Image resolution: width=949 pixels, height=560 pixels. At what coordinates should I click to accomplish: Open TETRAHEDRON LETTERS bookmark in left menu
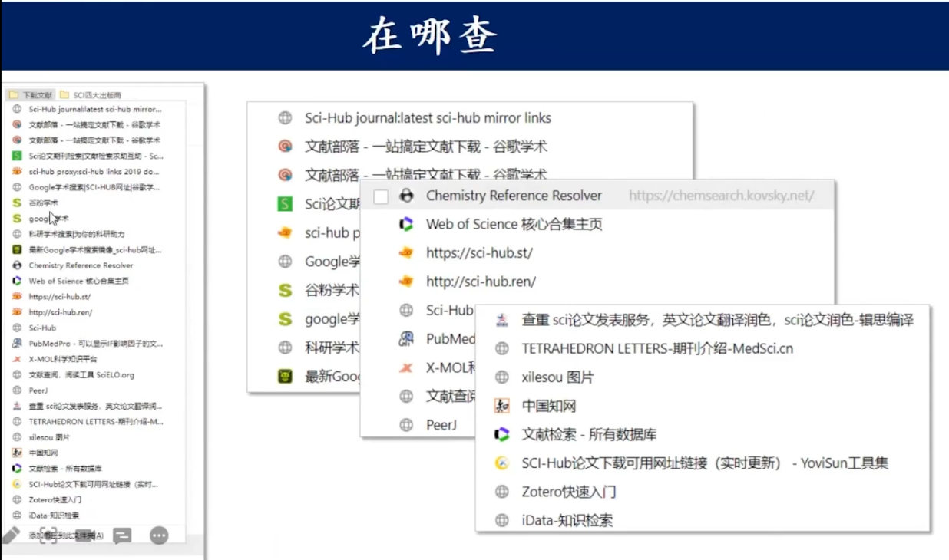coord(96,421)
